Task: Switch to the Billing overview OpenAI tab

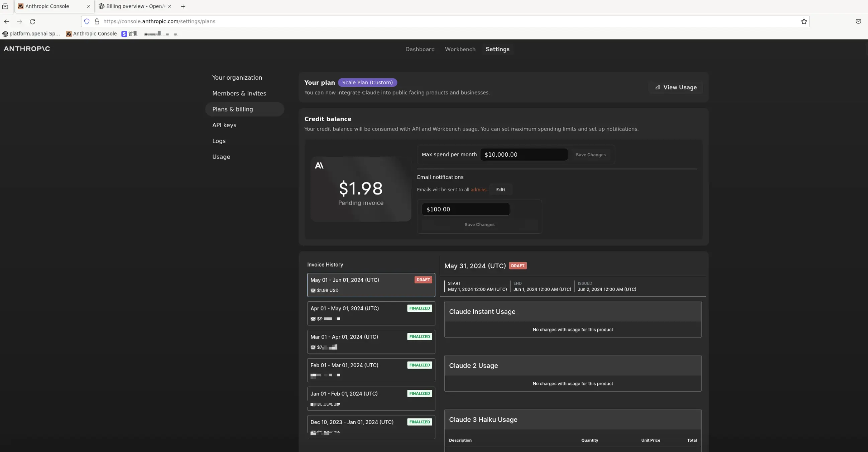Action: [136, 6]
